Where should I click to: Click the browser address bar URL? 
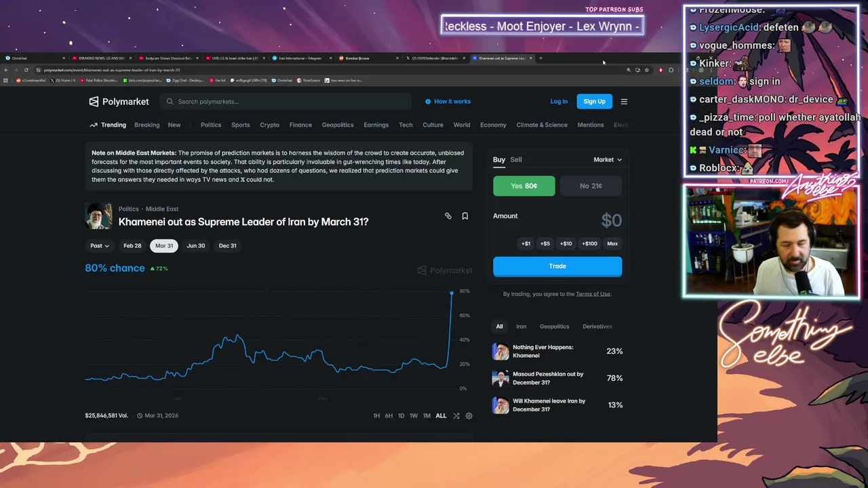[112, 70]
